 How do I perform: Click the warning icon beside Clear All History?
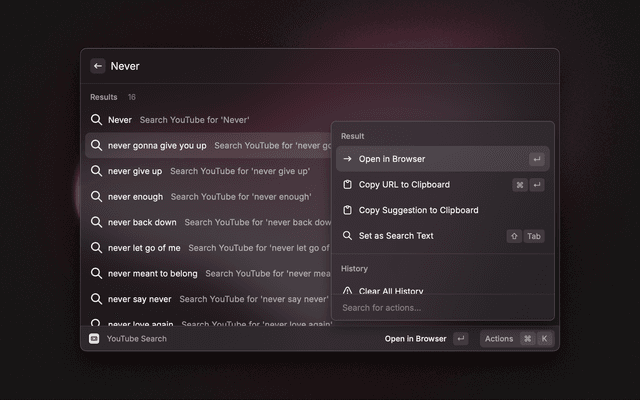[x=347, y=291]
